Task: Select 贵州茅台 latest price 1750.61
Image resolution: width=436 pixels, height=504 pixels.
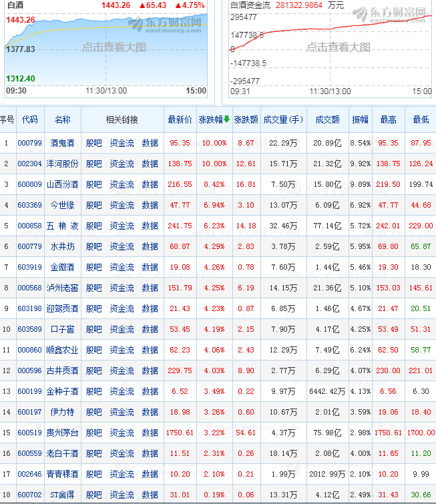Action: coord(180,433)
